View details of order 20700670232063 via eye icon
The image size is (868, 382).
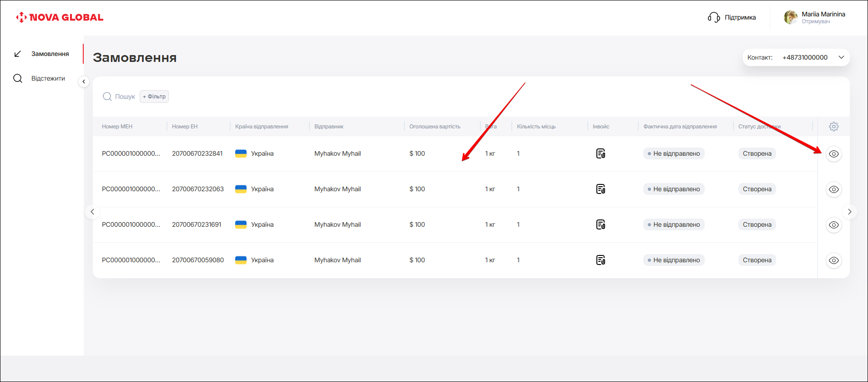(x=833, y=189)
